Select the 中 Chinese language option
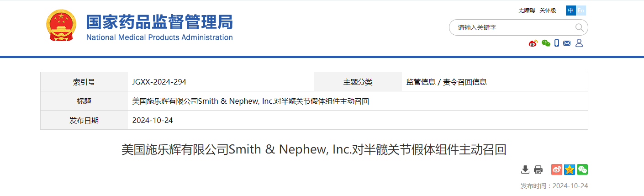Screen dimensions: 644x196 click(x=571, y=11)
